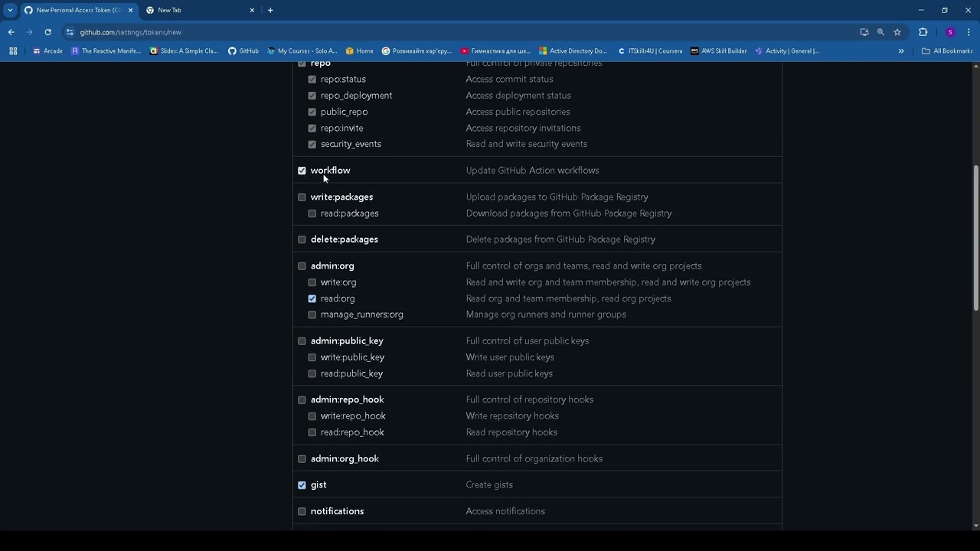Check the write:public_key scope
This screenshot has width=980, height=551.
(312, 357)
